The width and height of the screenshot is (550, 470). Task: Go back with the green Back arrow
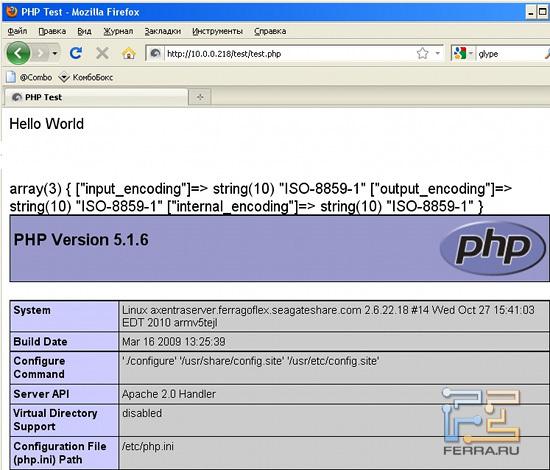click(18, 53)
